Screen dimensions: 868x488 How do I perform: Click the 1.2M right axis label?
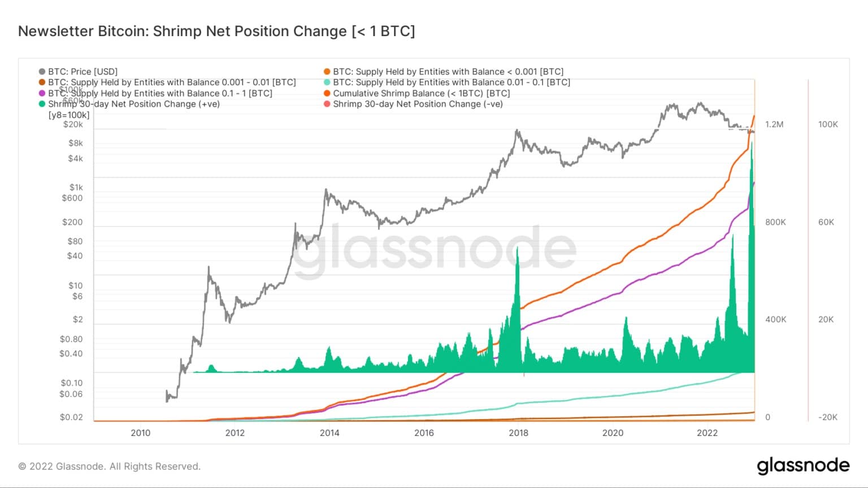(x=774, y=124)
